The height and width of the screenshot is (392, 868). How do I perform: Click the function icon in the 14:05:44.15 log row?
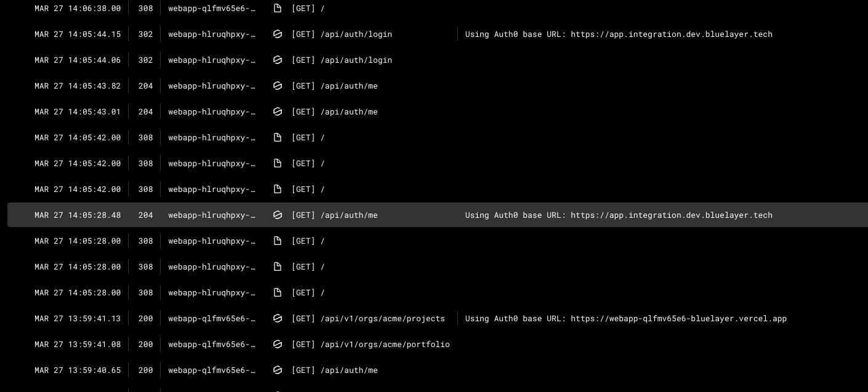click(x=277, y=34)
